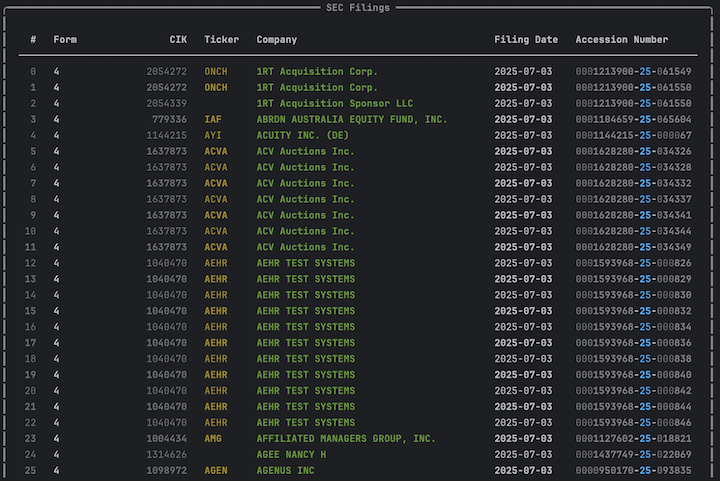Click accession number 0001104659-25-065604
The image size is (720, 481).
pos(633,119)
